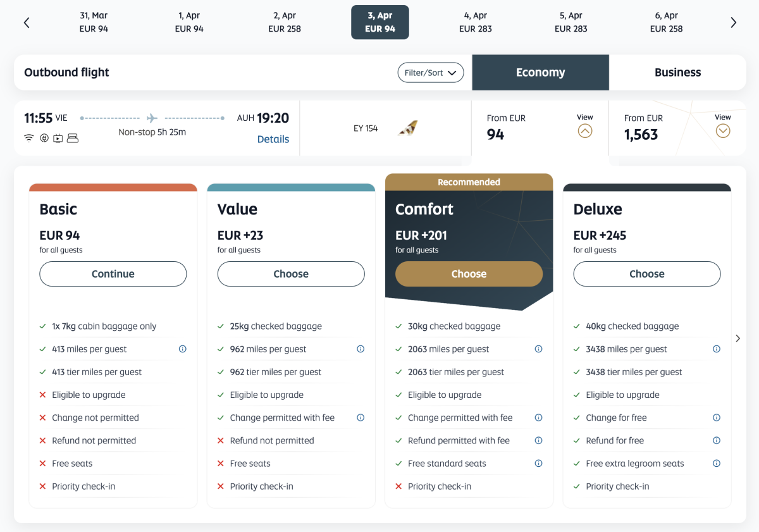Select the 4, Apr date at EUR 283
Image resolution: width=759 pixels, height=532 pixels.
click(x=476, y=22)
